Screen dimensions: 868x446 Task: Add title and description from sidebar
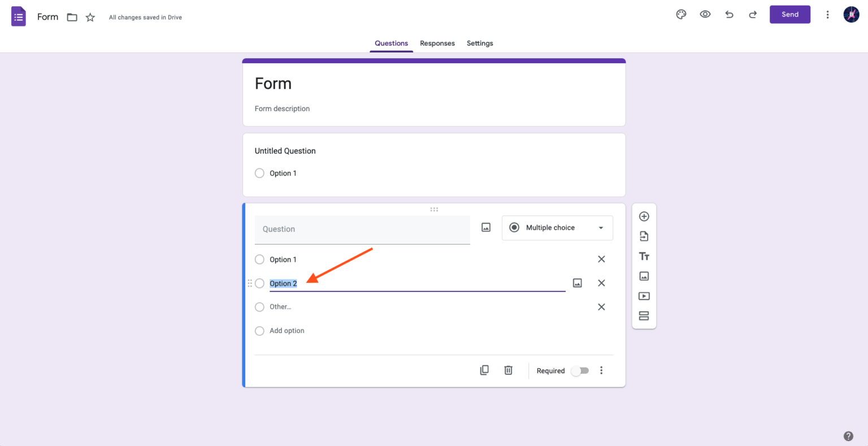(644, 256)
